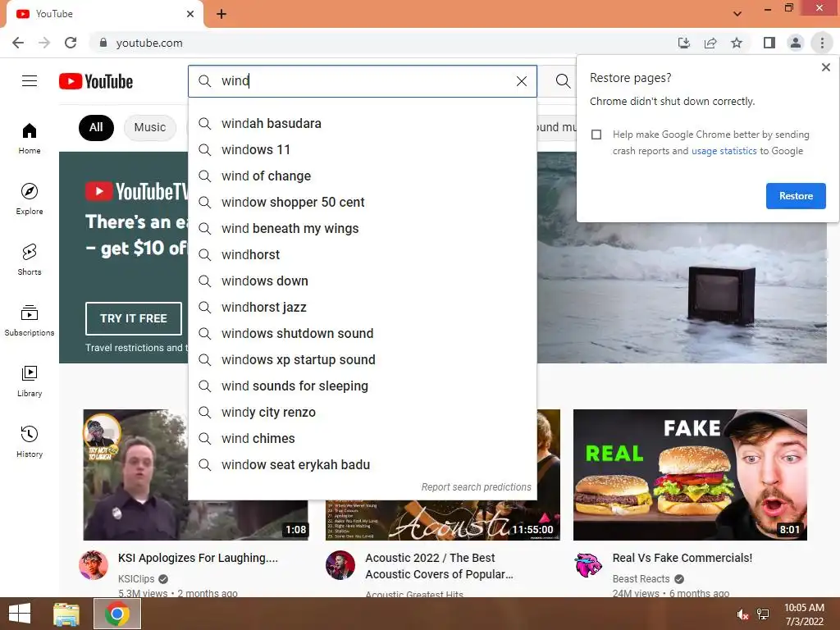This screenshot has width=840, height=630.
Task: Choose suggestion wind of change
Action: [362, 176]
